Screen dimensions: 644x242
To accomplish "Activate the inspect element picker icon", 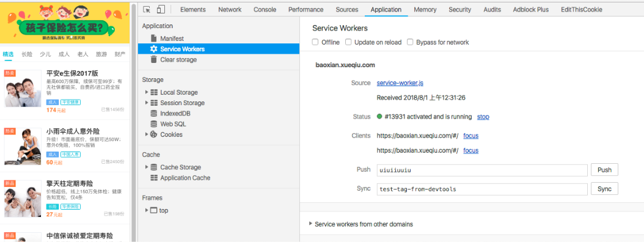I will point(147,9).
